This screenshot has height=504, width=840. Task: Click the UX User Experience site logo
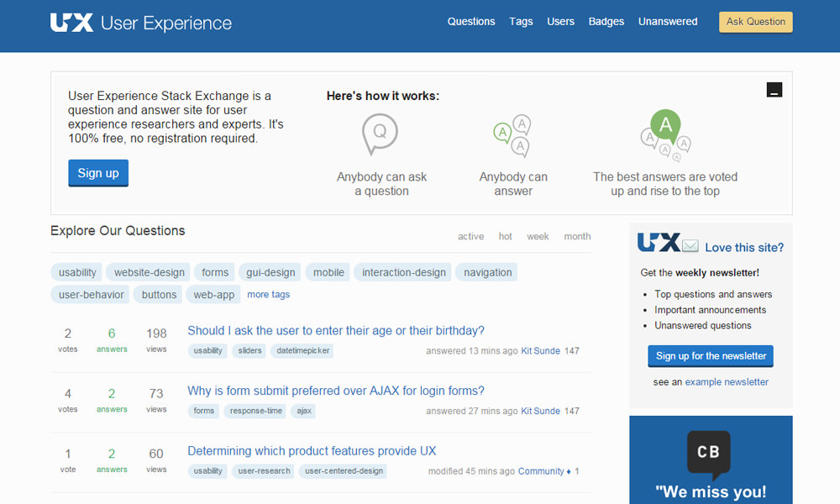pos(141,23)
